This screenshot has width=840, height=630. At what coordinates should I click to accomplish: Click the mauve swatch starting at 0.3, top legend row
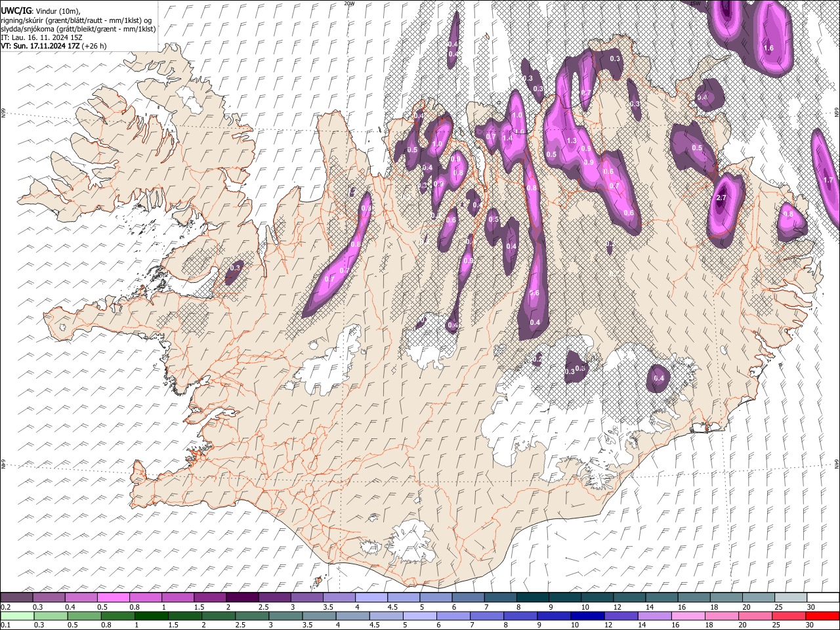(49, 597)
